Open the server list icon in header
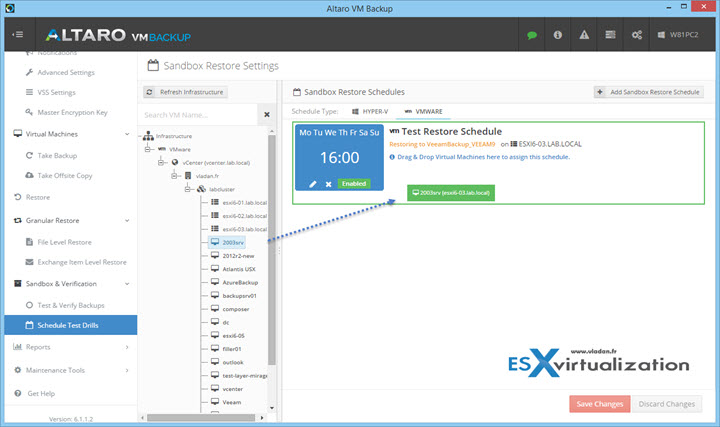 (610, 35)
